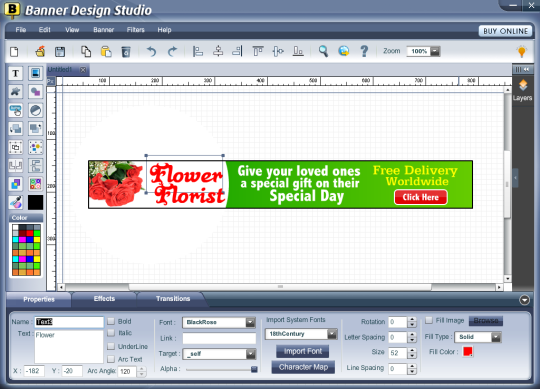This screenshot has height=389, width=540.
Task: Save banner with floppy disk icon
Action: pos(60,52)
